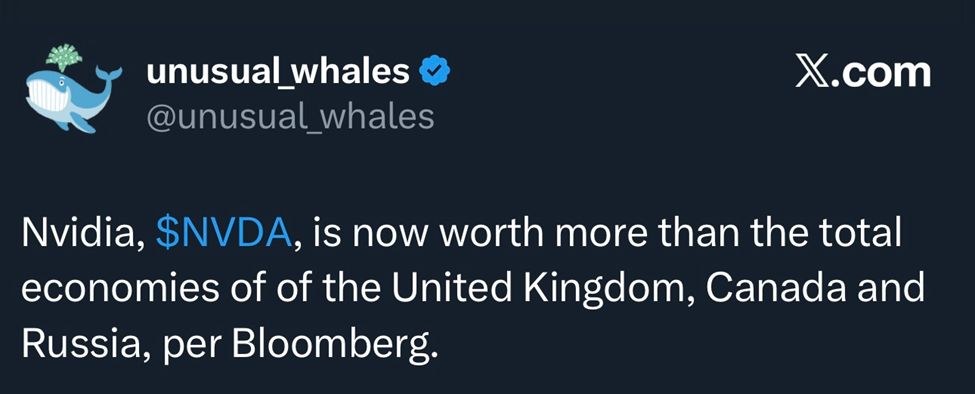Click the blue verified checkmark badge
Image resolution: width=975 pixels, height=394 pixels.
435,72
